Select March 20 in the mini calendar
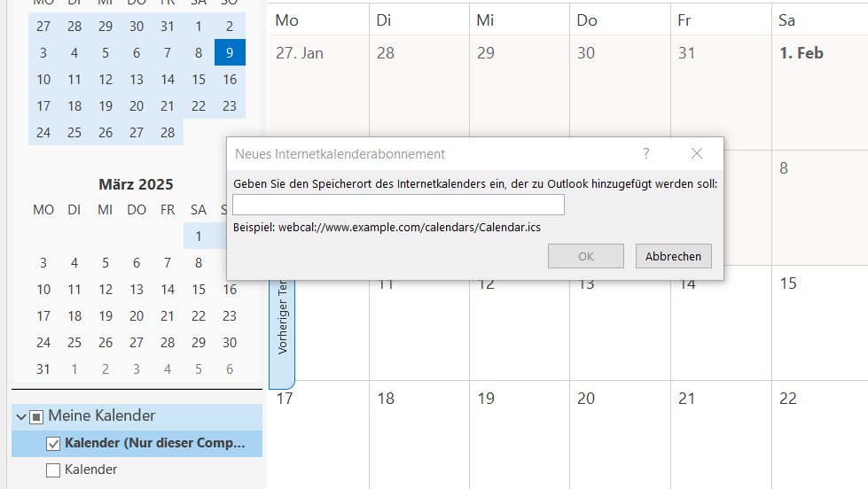Viewport: 868px width, 489px height. [x=137, y=316]
